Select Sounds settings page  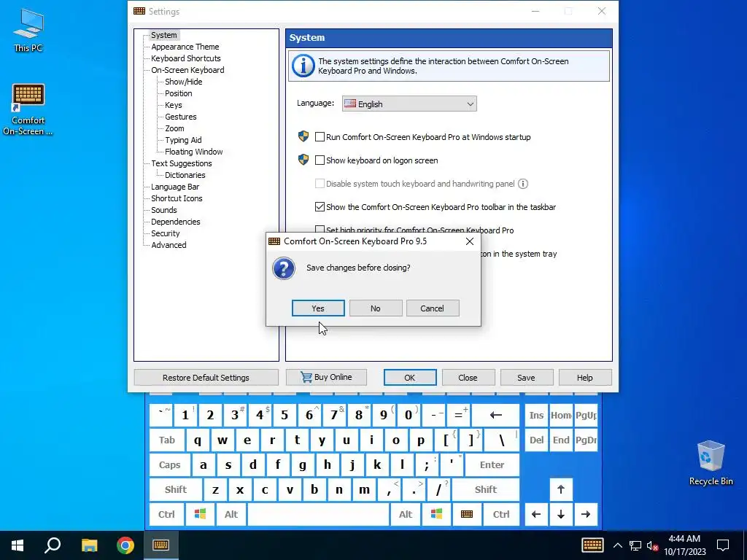coord(164,210)
